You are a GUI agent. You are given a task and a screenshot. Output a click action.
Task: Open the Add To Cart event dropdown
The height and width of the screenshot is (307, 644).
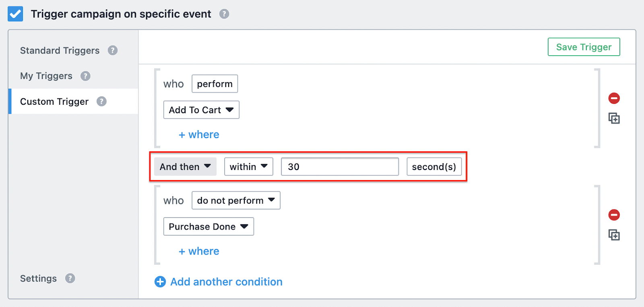[x=201, y=110]
